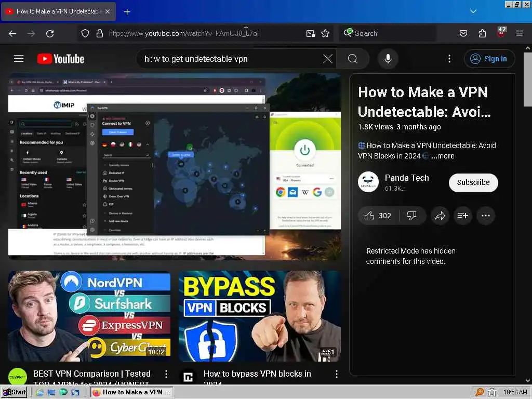Click the page vertical scrollbar thumb

pyautogui.click(x=528, y=79)
